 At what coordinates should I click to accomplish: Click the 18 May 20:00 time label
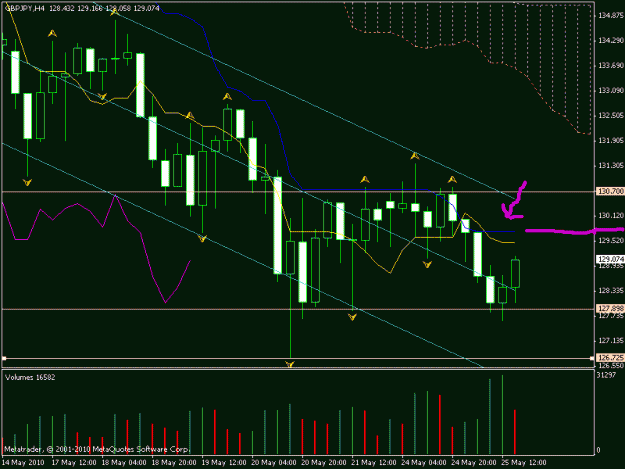(x=174, y=463)
